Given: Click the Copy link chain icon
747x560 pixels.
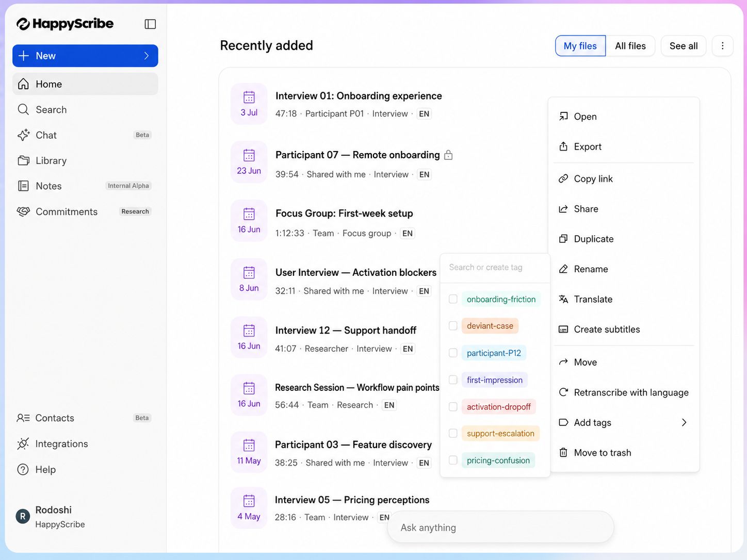Looking at the screenshot, I should 563,178.
